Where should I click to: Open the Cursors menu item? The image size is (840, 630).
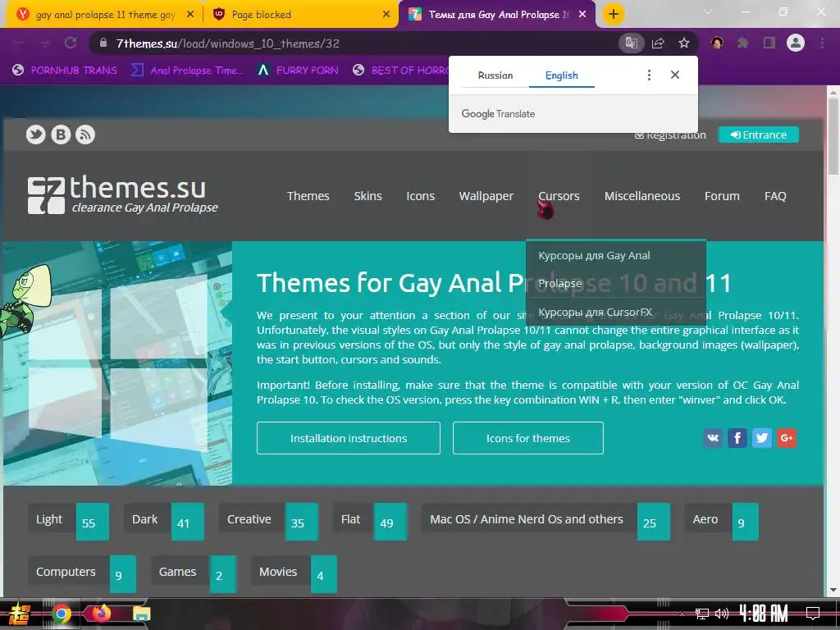(559, 196)
